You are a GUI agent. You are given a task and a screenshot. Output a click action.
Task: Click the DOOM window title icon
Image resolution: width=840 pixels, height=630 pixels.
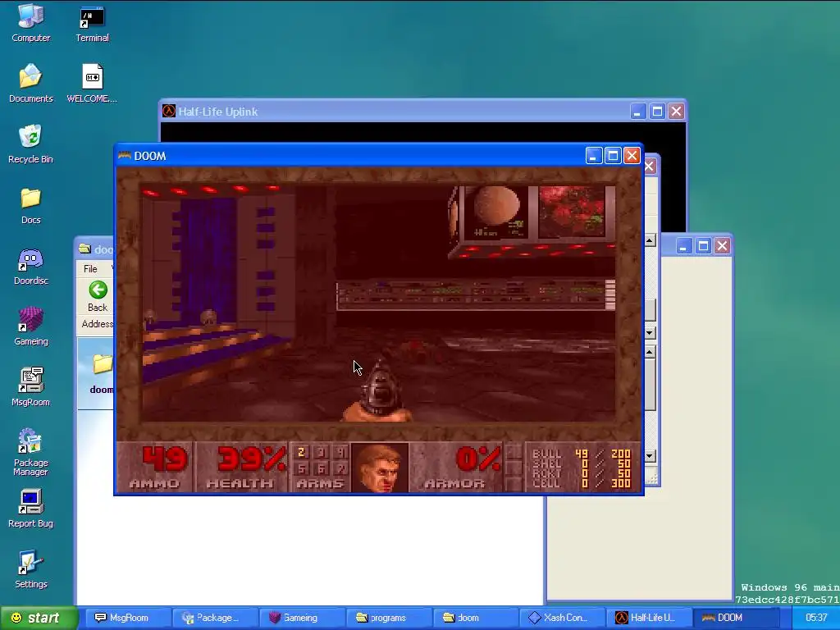click(125, 155)
